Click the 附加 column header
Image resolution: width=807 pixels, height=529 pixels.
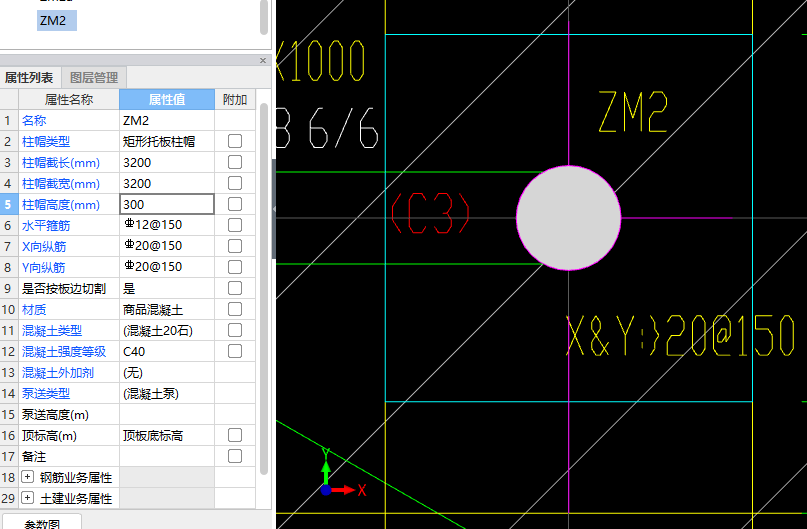tap(235, 99)
